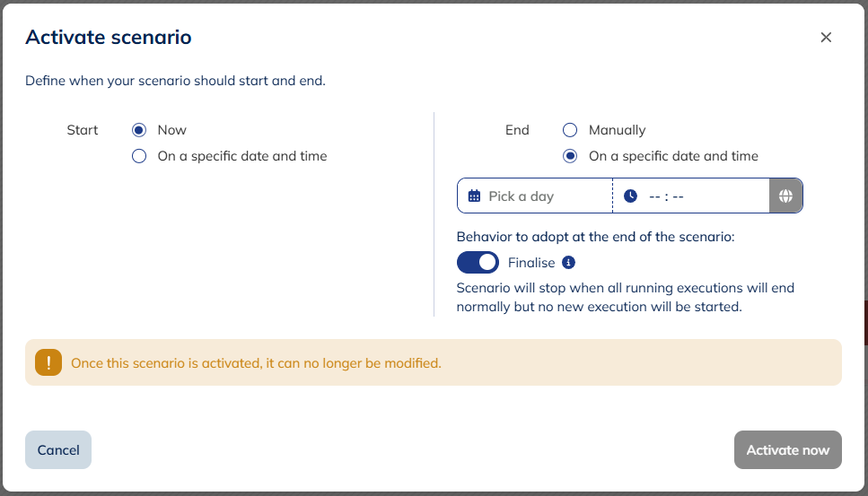
Task: Click the orange warning exclamation icon
Action: 48,363
